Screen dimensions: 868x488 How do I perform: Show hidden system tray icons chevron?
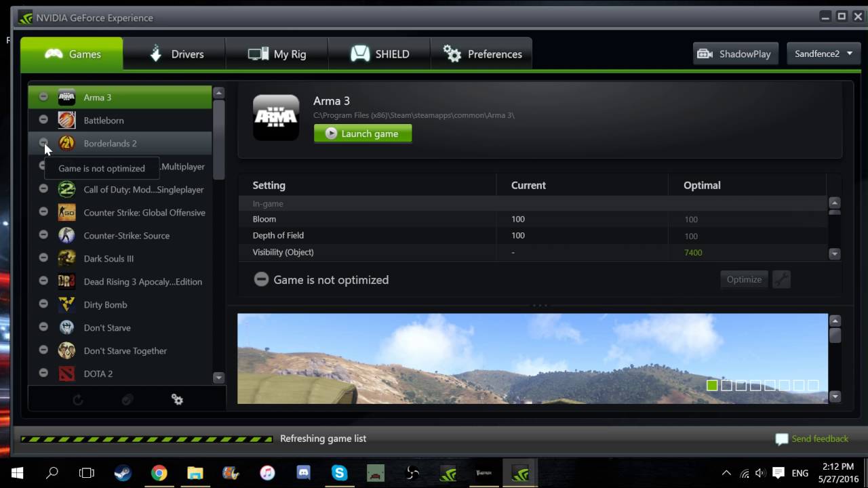tap(726, 473)
